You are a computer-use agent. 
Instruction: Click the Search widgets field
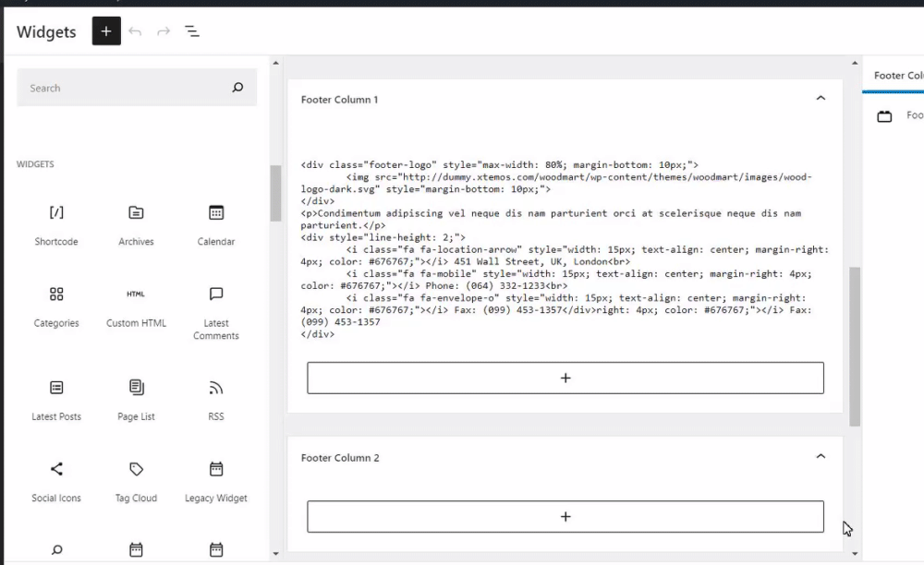137,88
